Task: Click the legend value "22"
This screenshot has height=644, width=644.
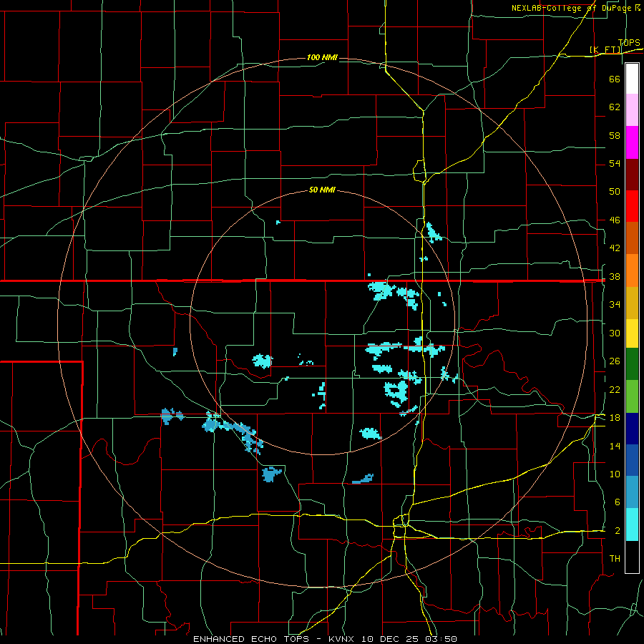Action: 615,390
